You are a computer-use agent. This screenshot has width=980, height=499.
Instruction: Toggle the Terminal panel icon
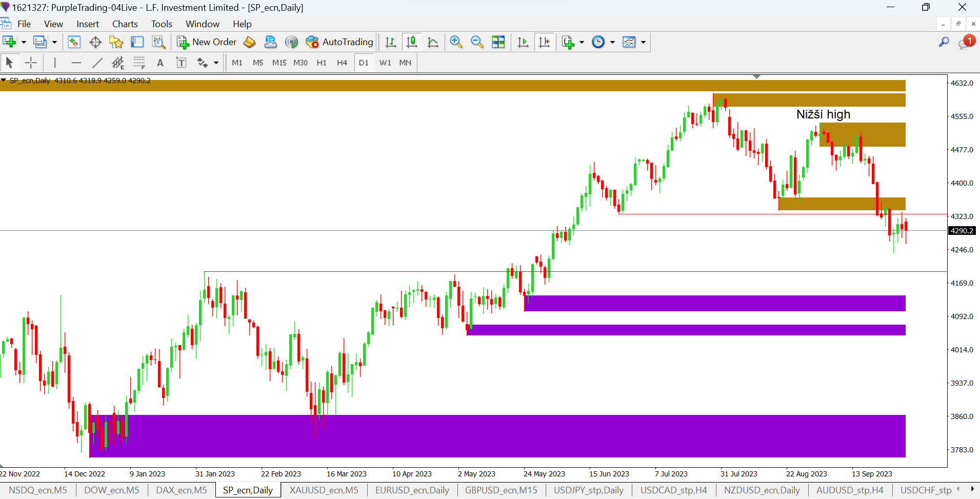click(x=137, y=42)
